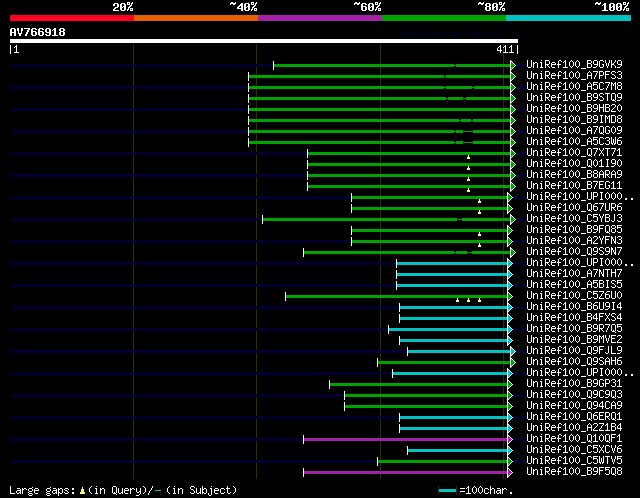Click the purple ~60% legend segment
Screen dimensions: 640x498
[x=320, y=18]
